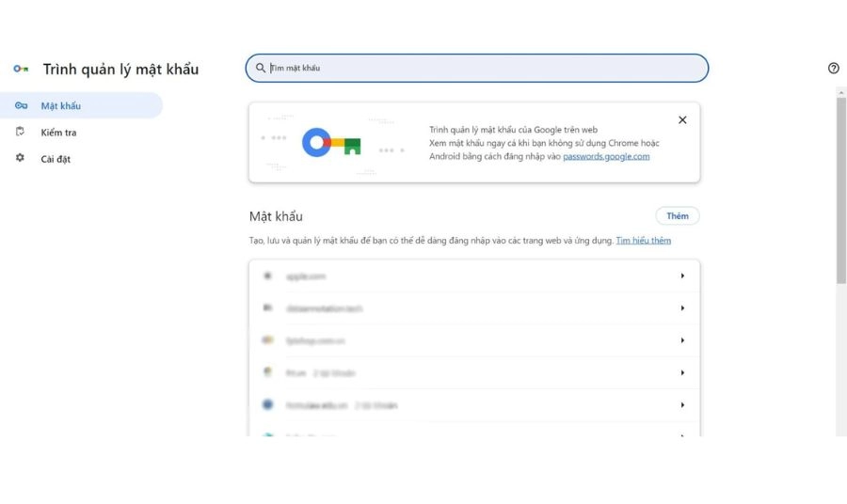The width and height of the screenshot is (847, 504).
Task: Click the gear icon beside Cài đặt
Action: point(20,158)
